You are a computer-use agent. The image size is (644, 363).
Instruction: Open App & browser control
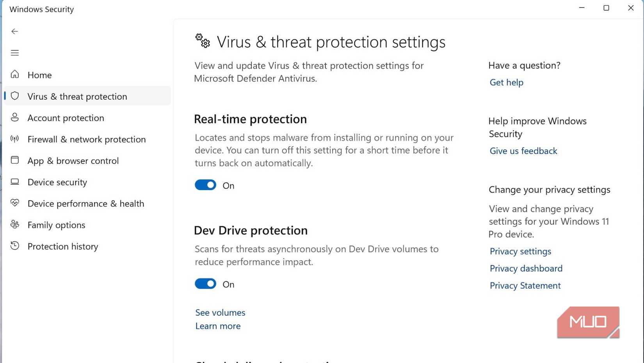click(x=73, y=161)
